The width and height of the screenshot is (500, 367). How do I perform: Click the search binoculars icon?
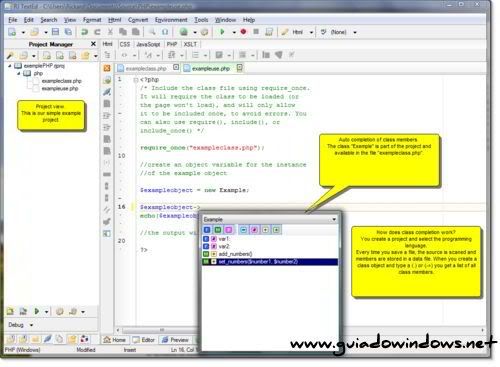click(152, 32)
